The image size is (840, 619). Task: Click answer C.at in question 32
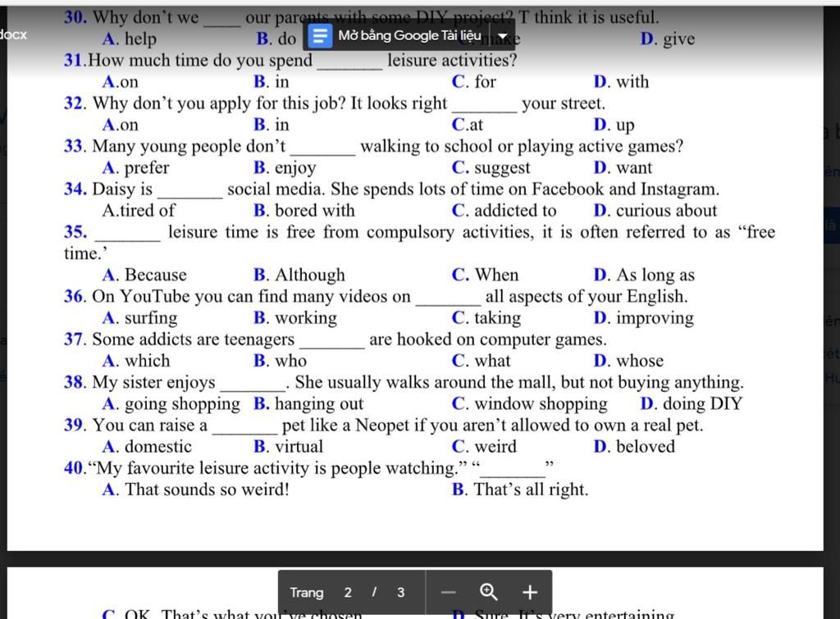(x=467, y=125)
